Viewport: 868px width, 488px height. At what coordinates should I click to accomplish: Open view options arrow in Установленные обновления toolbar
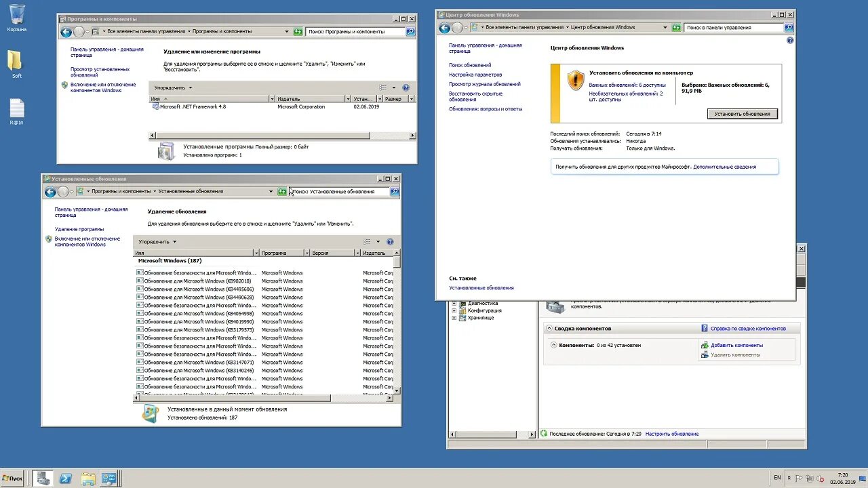click(377, 242)
